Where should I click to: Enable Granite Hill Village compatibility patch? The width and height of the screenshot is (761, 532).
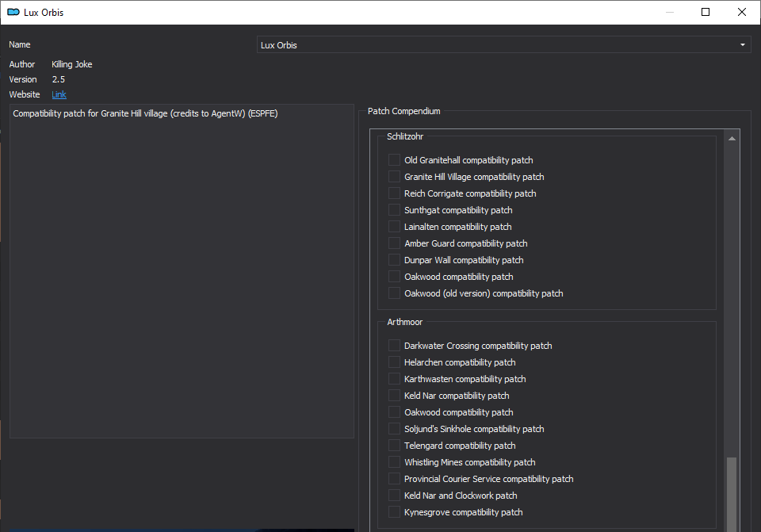click(x=394, y=177)
